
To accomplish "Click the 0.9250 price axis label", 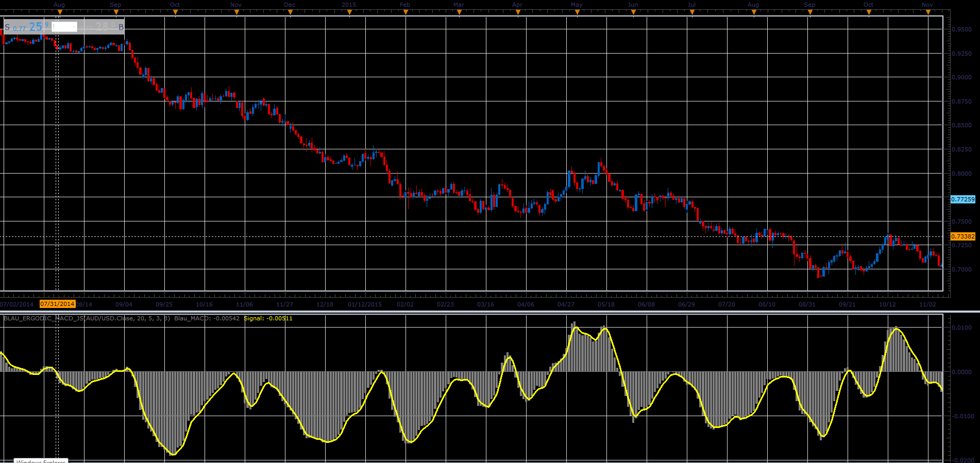I will (x=961, y=54).
